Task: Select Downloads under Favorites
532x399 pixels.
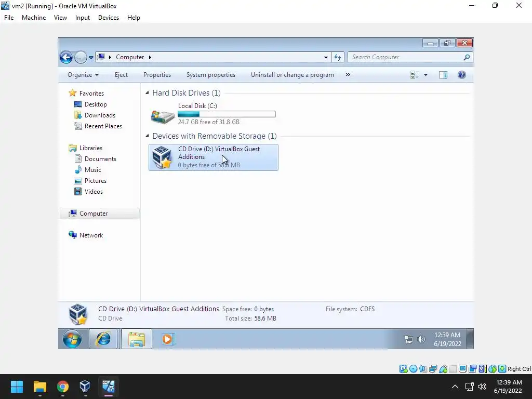Action: click(100, 115)
